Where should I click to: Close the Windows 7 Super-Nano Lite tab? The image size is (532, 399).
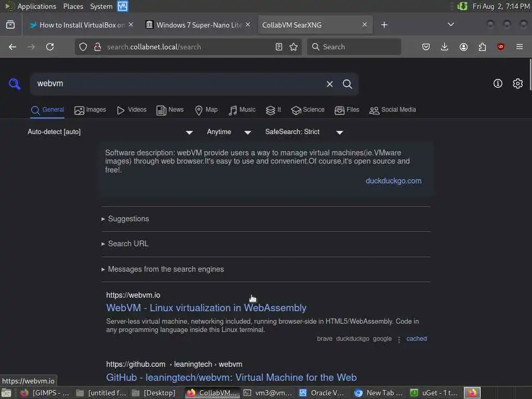click(248, 24)
